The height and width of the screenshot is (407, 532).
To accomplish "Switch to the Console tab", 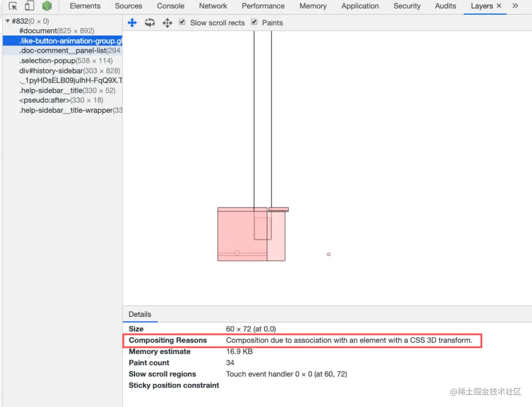I will [171, 6].
